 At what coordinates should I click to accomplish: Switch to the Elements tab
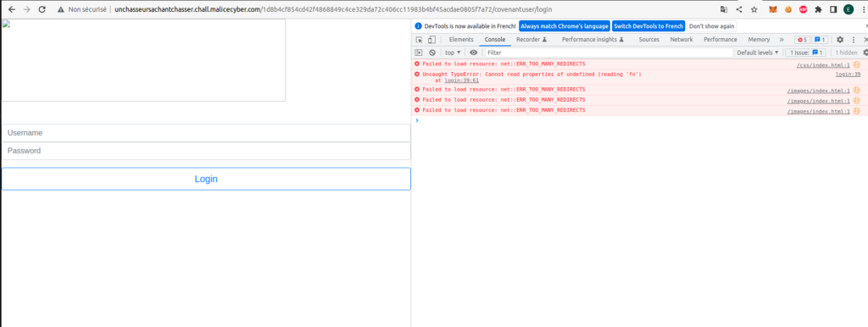pyautogui.click(x=461, y=39)
